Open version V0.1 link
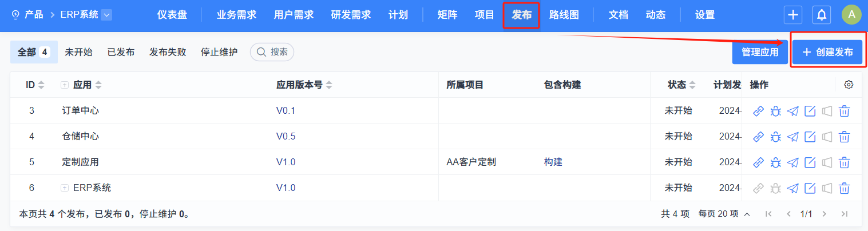The image size is (868, 231). tap(286, 111)
